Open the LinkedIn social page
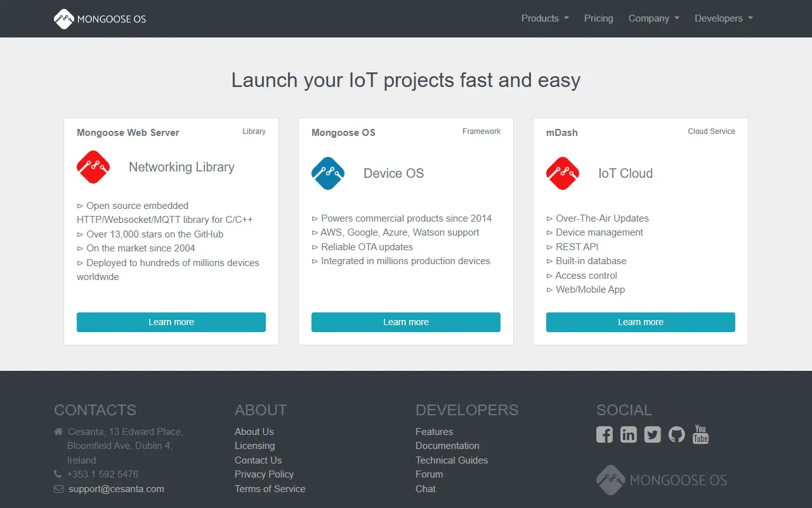The height and width of the screenshot is (508, 812). (629, 434)
